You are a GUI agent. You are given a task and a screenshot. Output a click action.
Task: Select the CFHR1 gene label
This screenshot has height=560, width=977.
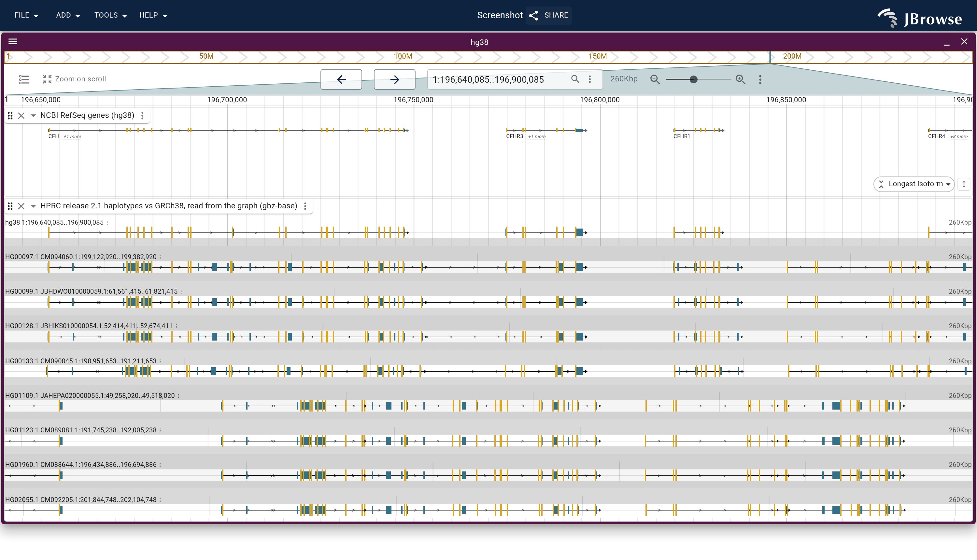pos(682,136)
